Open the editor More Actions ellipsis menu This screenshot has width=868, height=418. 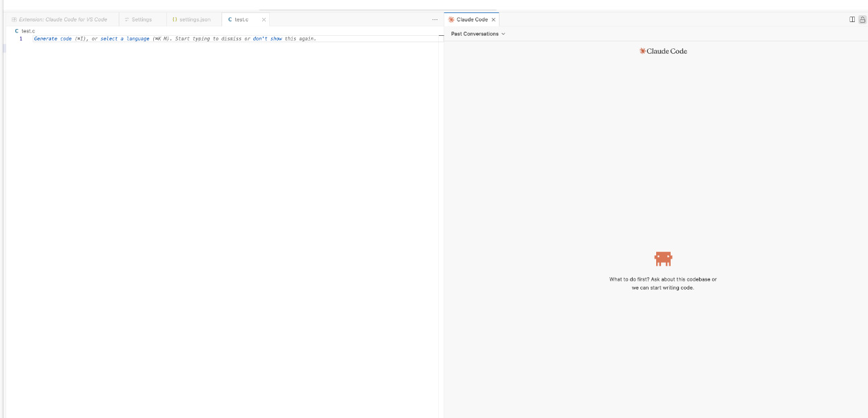tap(435, 19)
